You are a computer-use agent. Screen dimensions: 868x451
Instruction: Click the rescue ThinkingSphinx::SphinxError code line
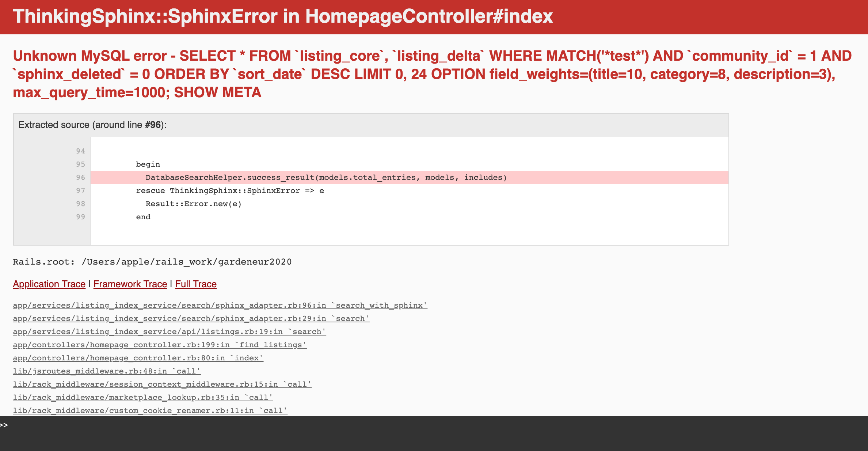click(230, 190)
